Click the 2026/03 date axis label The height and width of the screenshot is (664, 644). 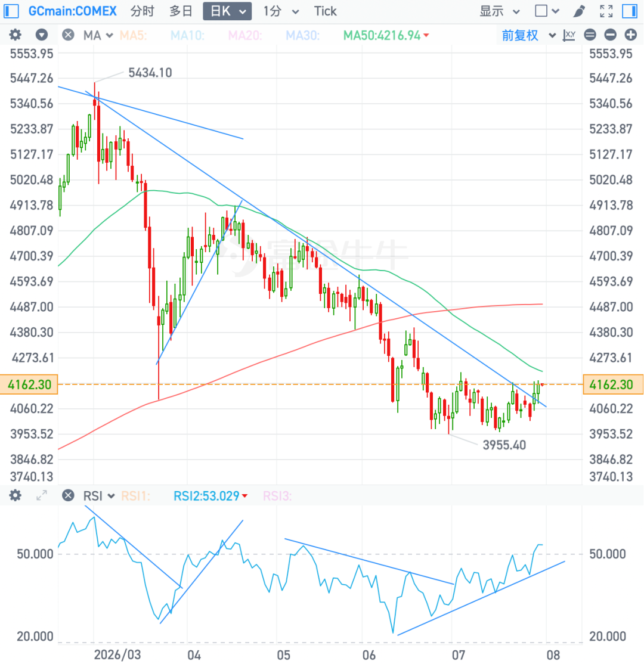click(117, 654)
